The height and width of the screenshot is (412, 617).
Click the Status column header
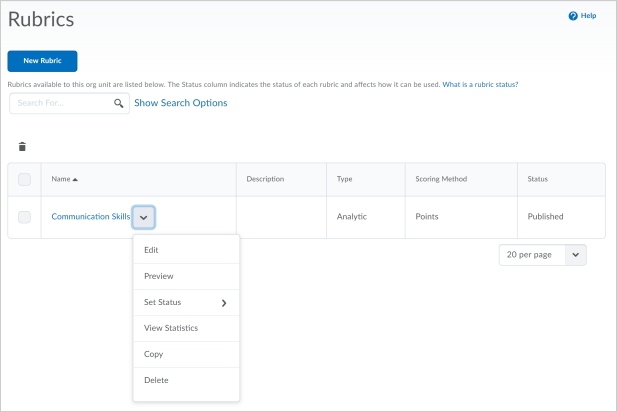tap(539, 179)
